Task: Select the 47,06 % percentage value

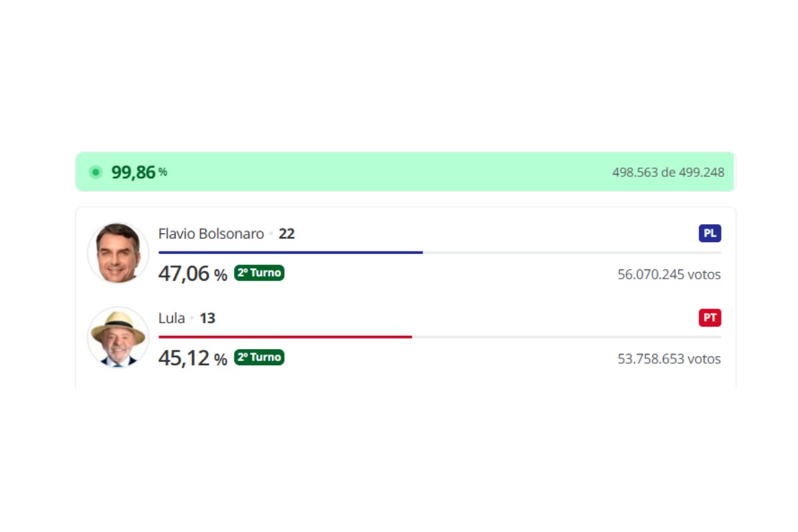Action: 193,273
